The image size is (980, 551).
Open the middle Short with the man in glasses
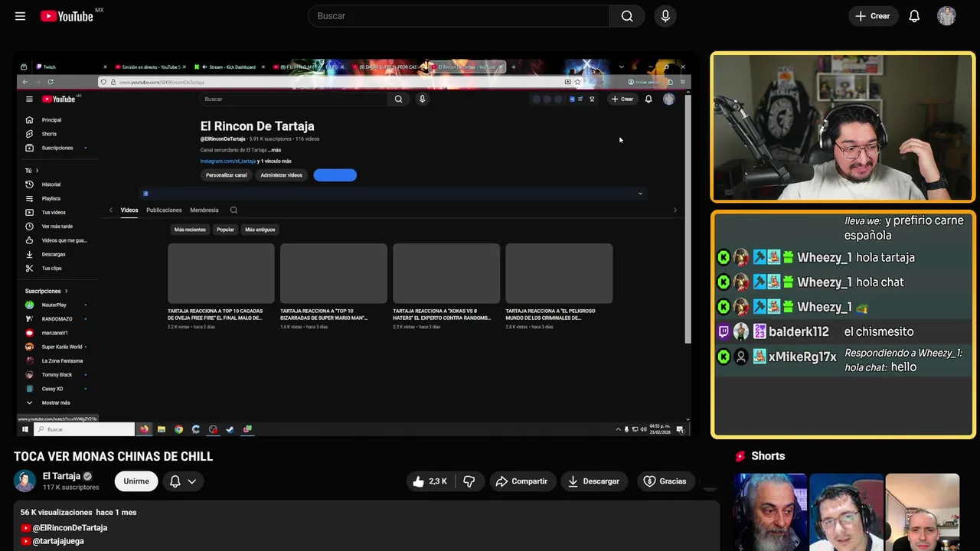click(x=846, y=512)
